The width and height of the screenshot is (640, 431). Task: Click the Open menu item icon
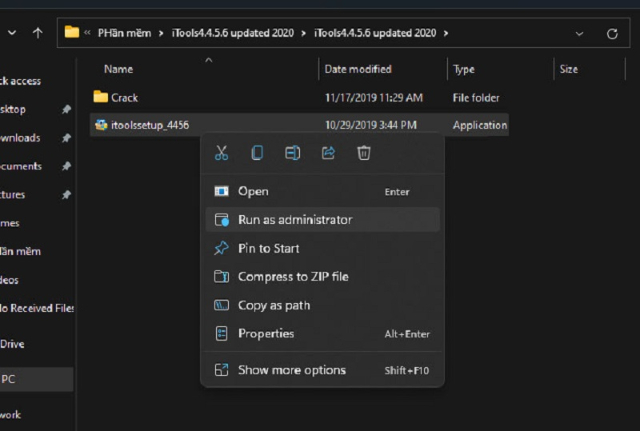click(x=221, y=191)
